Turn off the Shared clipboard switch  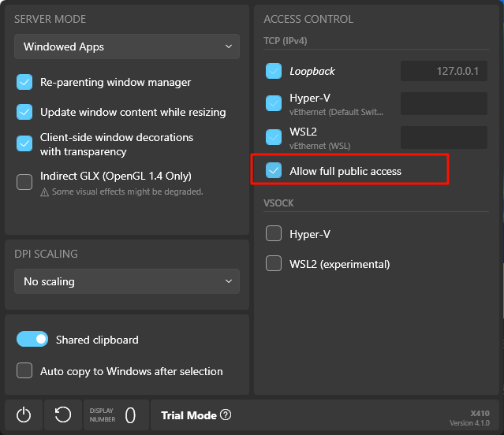pyautogui.click(x=32, y=340)
